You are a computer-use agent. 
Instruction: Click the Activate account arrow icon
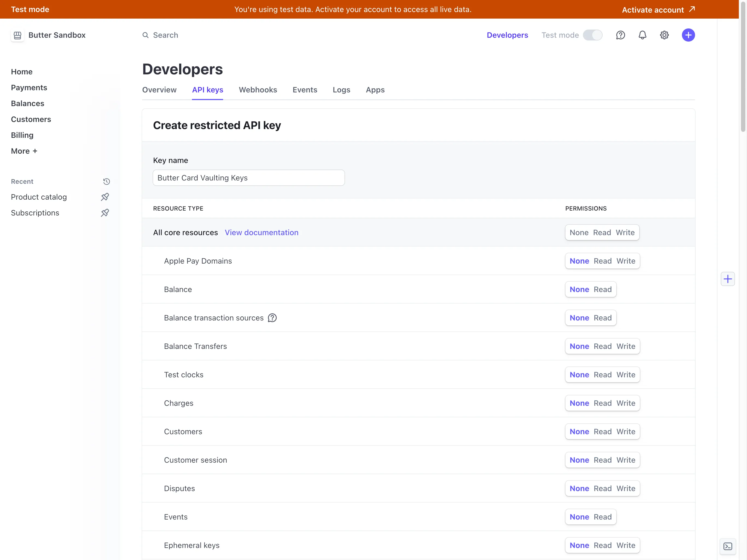pyautogui.click(x=692, y=9)
